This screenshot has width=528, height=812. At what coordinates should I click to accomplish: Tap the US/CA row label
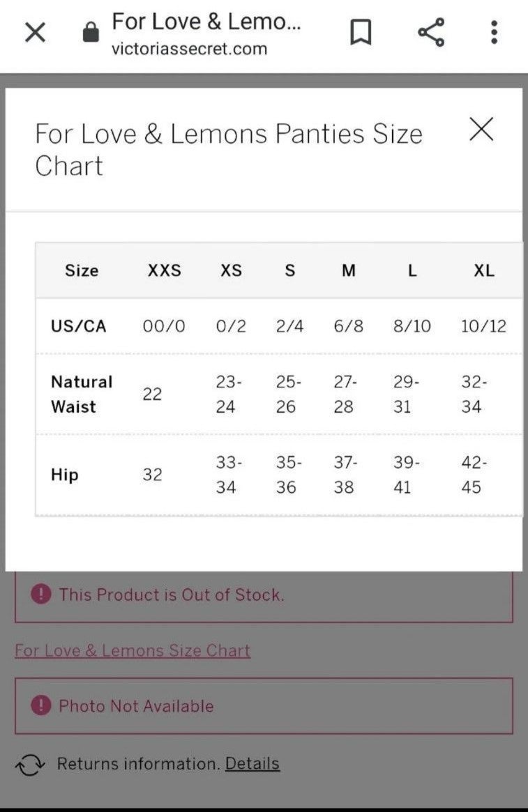tap(78, 326)
